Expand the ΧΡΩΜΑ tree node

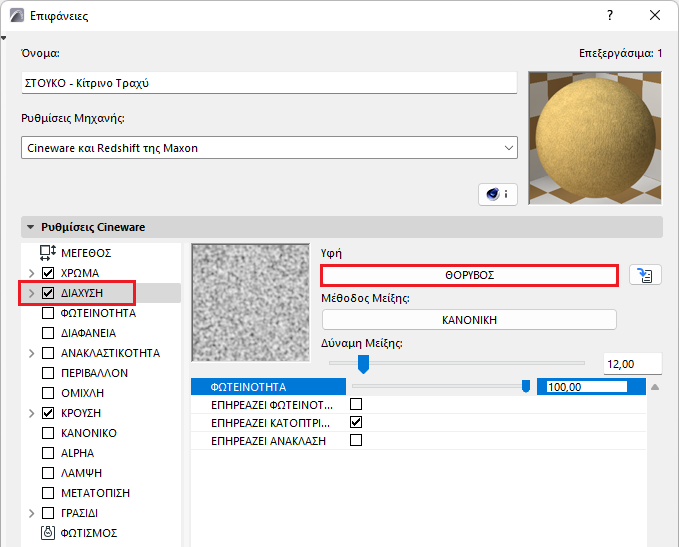coord(31,273)
